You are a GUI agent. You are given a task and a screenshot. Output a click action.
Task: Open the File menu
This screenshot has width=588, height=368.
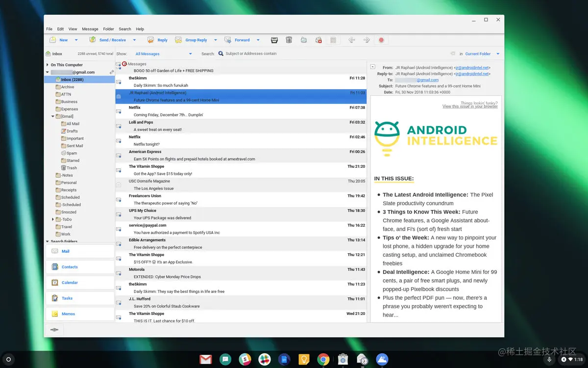point(49,29)
